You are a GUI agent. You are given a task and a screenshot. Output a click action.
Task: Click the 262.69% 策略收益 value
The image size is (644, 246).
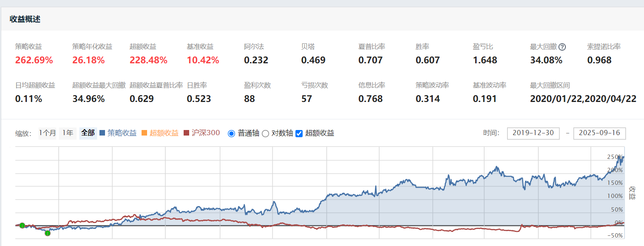34,60
